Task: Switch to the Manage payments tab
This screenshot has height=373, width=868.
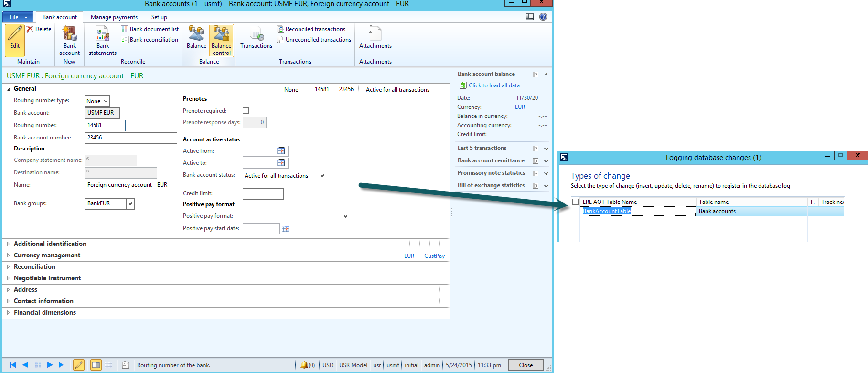Action: point(114,17)
